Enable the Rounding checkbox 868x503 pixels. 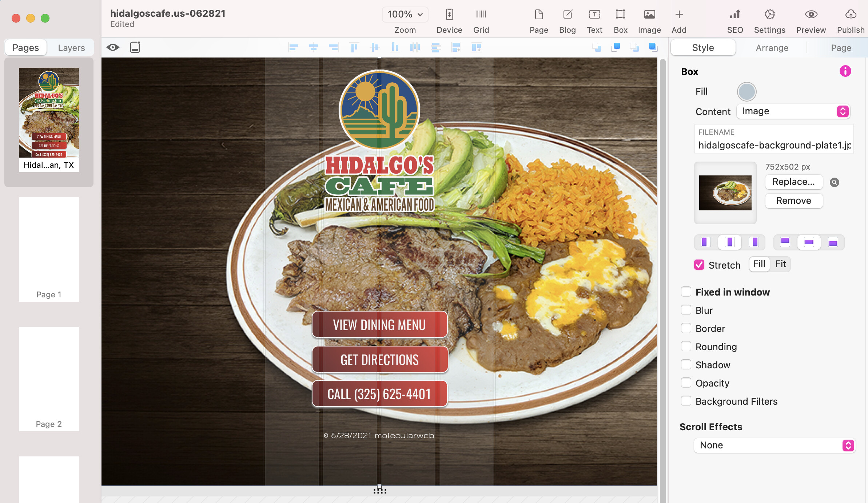(686, 346)
